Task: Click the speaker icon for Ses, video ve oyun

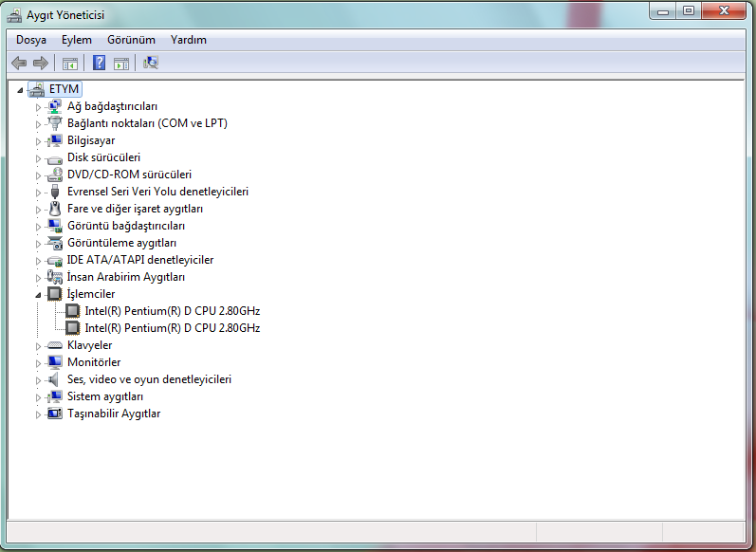Action: 54,379
